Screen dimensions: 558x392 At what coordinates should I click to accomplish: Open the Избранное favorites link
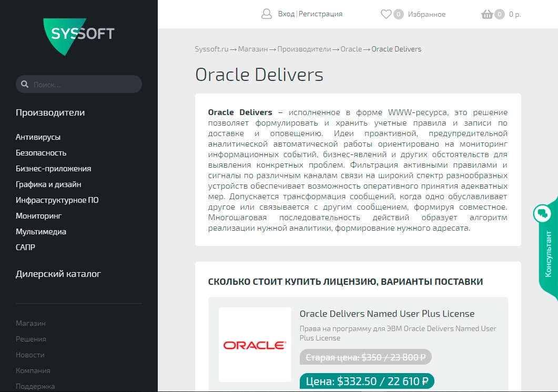coord(427,14)
